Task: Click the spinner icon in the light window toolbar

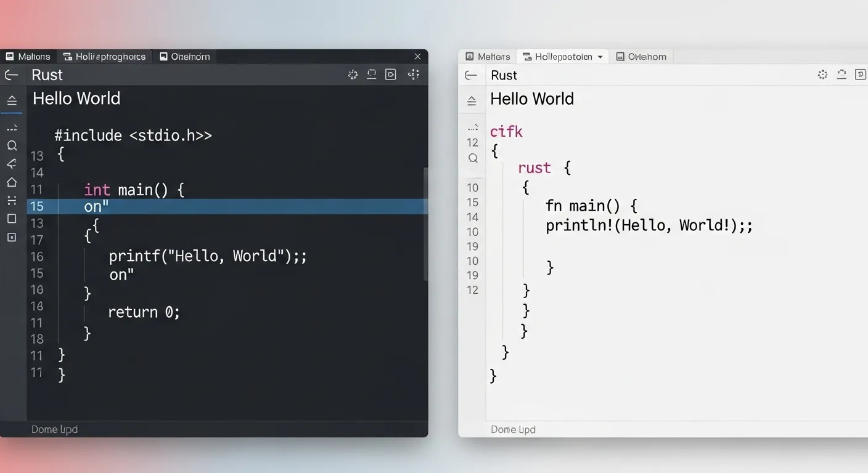Action: [822, 74]
